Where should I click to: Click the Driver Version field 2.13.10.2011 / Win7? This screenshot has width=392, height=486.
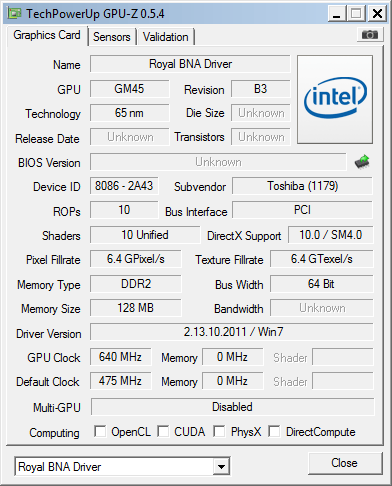232,332
